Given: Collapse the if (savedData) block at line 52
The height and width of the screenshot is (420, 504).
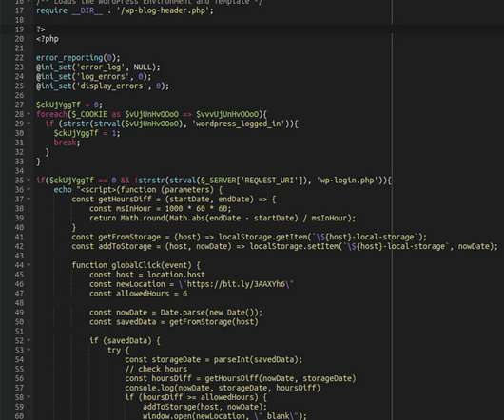Looking at the screenshot, I should pos(29,341).
